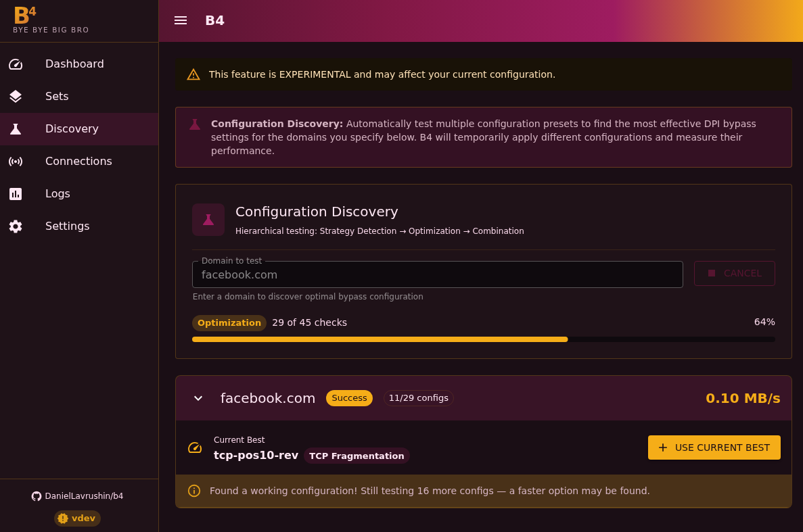The height and width of the screenshot is (532, 803).
Task: Click the Connections signal icon
Action: click(x=16, y=162)
